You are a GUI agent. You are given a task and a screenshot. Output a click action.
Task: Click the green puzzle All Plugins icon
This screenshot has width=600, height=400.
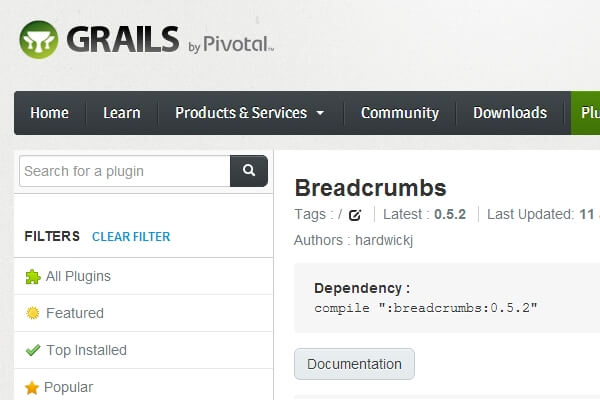32,276
